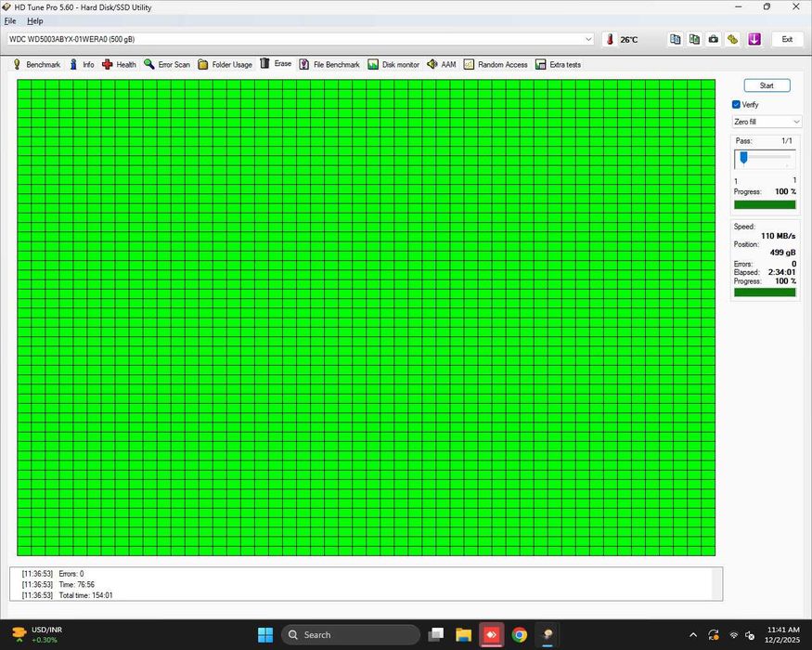Viewport: 812px width, 650px height.
Task: Switch to the Info tab
Action: click(x=82, y=64)
